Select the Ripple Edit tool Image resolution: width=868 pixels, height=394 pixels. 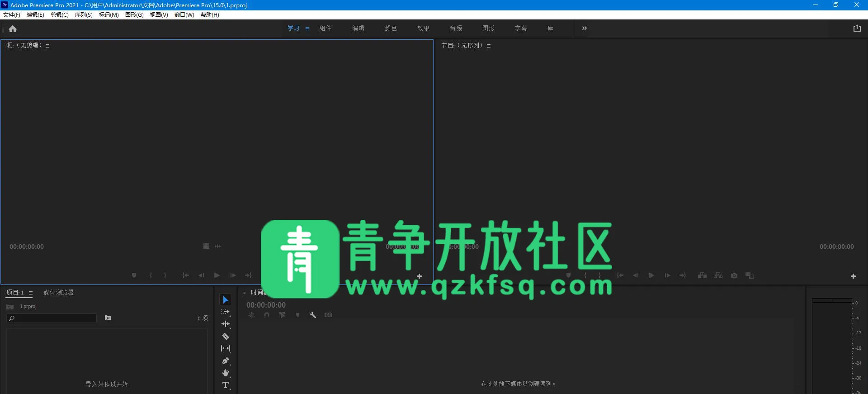coord(226,324)
